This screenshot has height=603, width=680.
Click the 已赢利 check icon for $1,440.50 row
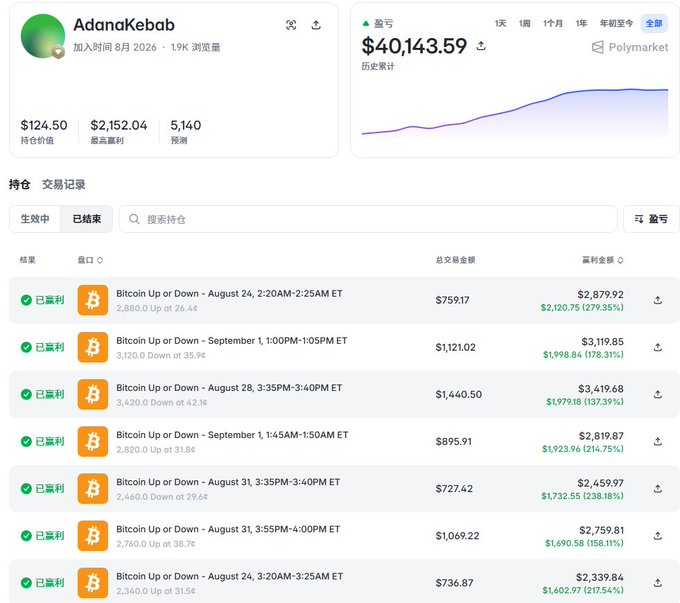[x=26, y=394]
